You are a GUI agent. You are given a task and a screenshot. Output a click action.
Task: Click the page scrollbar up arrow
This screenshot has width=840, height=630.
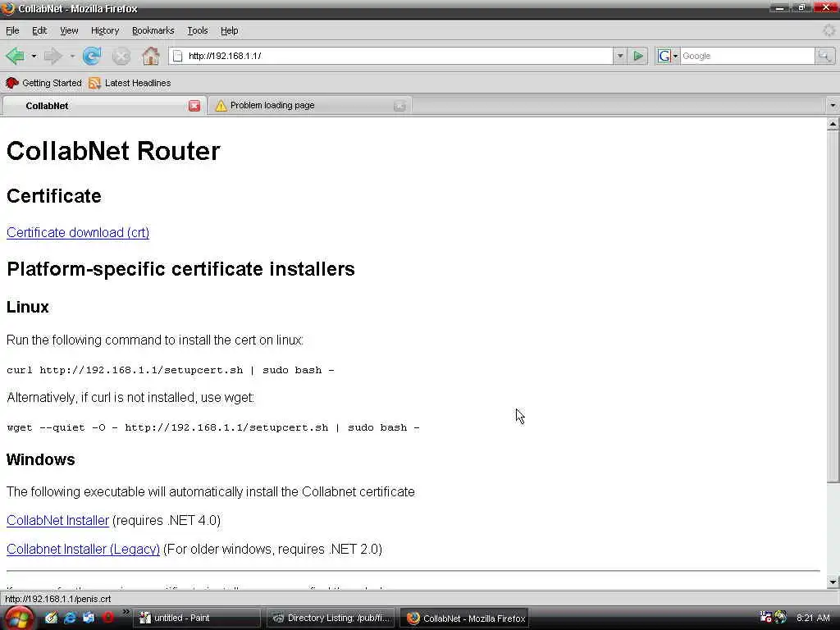tap(833, 125)
